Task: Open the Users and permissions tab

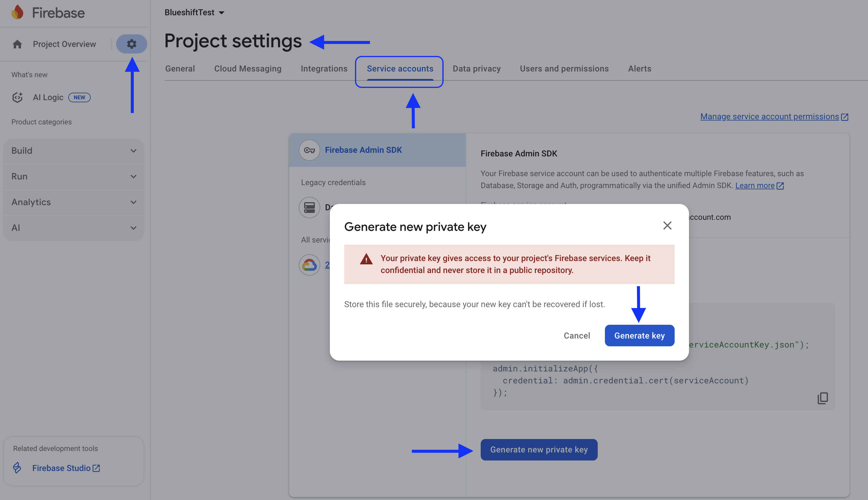Action: point(564,69)
